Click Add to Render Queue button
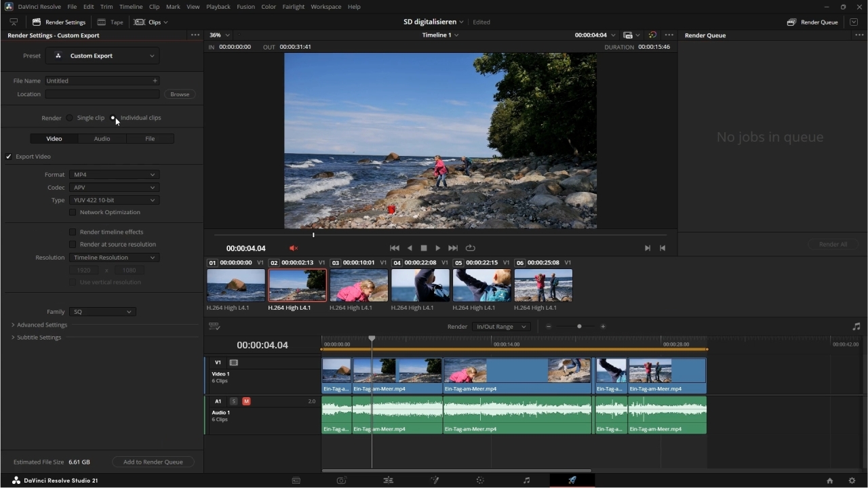The height and width of the screenshot is (488, 868). [x=153, y=462]
